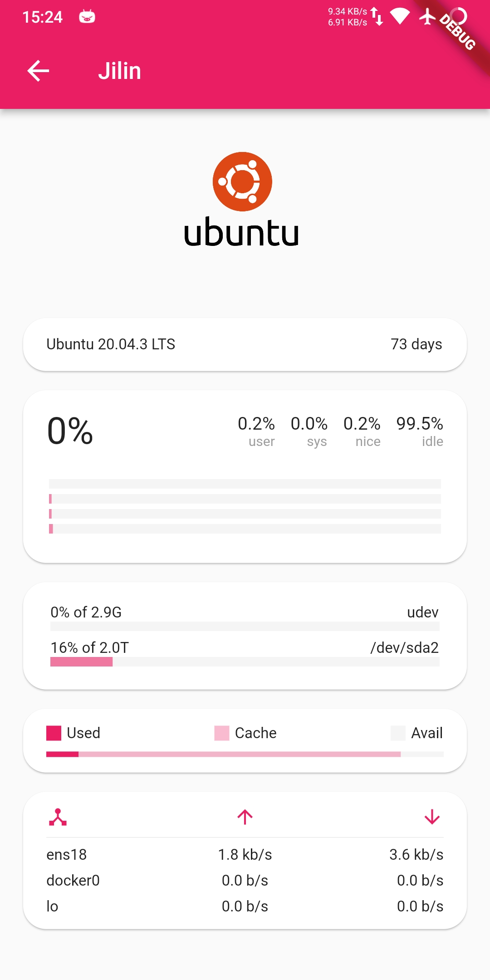Click the Avail memory color swatch
490x980 pixels.
point(398,733)
